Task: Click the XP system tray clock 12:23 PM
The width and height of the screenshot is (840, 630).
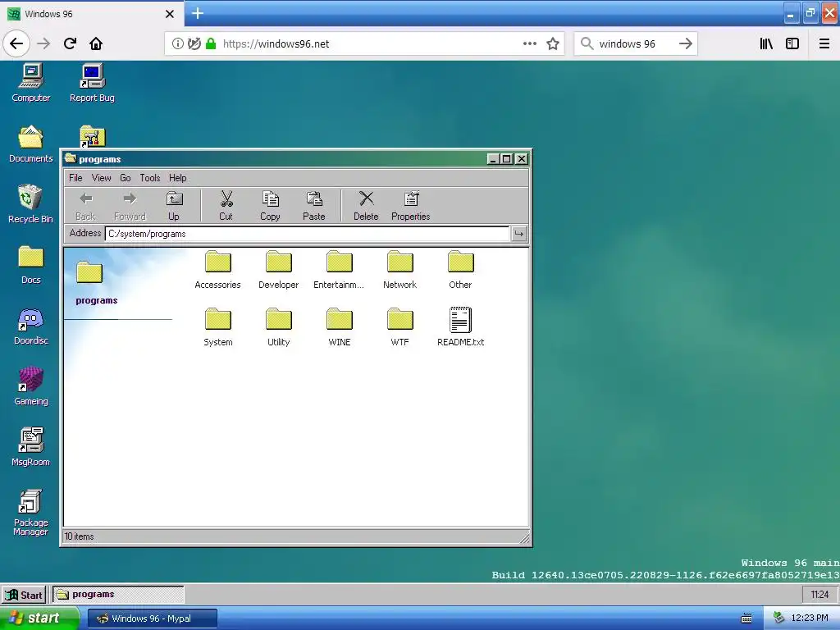Action: tap(810, 619)
